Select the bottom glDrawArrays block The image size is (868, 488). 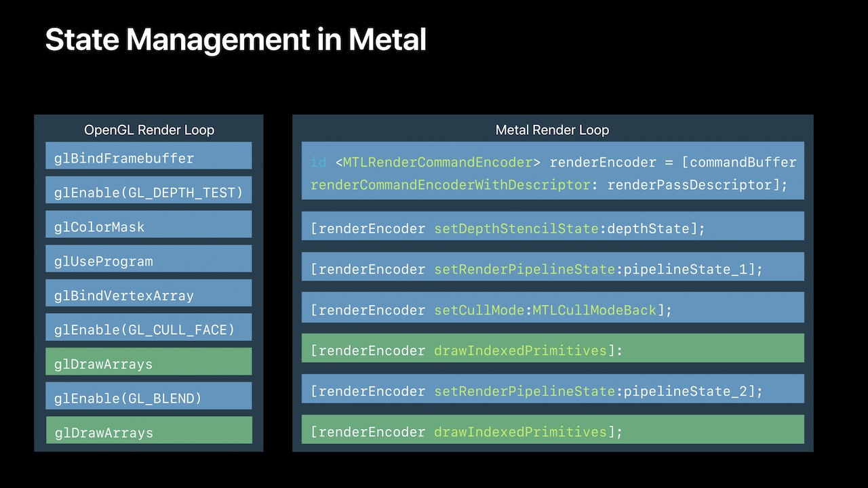(149, 432)
